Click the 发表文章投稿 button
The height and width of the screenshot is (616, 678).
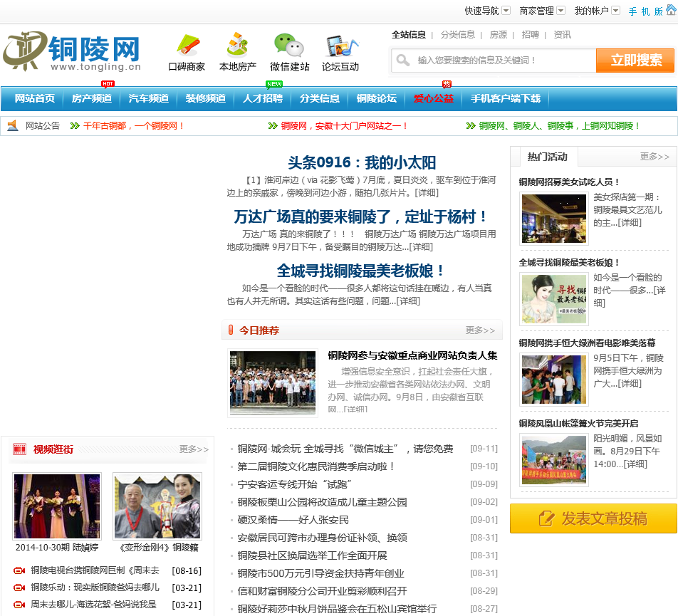point(593,518)
